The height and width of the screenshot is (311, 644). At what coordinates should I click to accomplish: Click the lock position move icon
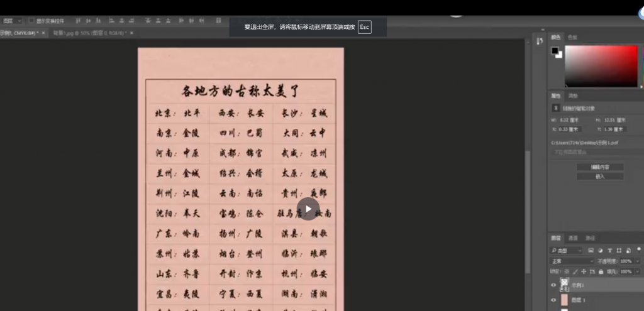(584, 271)
